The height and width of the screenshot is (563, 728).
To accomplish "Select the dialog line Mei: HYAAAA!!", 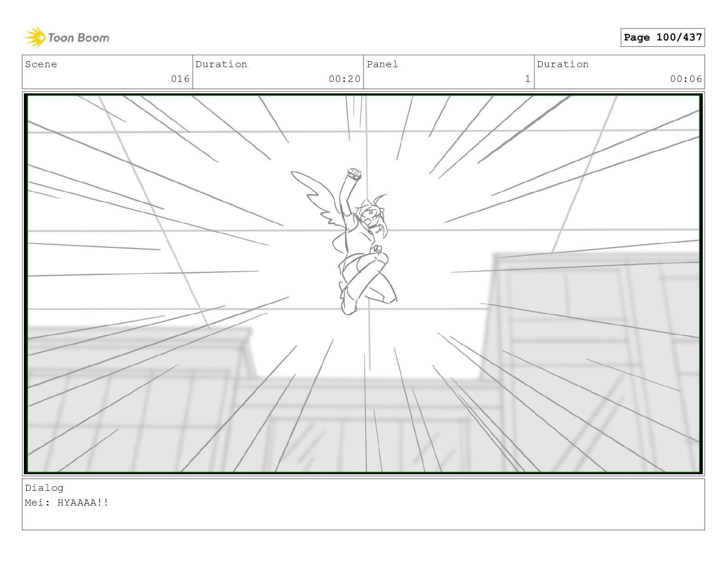I will 67,502.
